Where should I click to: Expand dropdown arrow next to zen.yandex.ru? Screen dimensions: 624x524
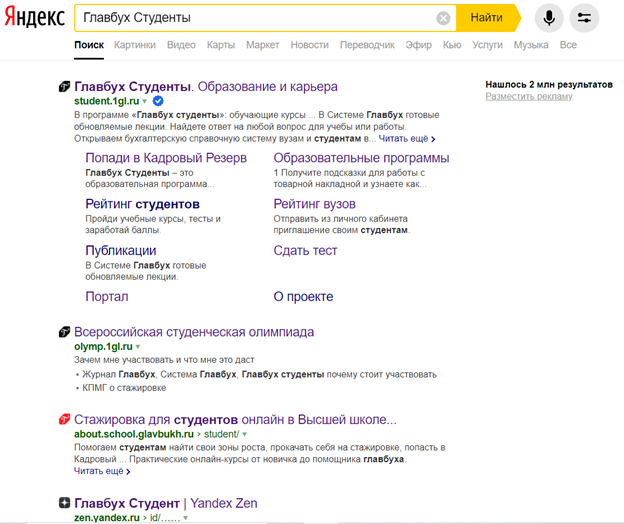[x=185, y=518]
